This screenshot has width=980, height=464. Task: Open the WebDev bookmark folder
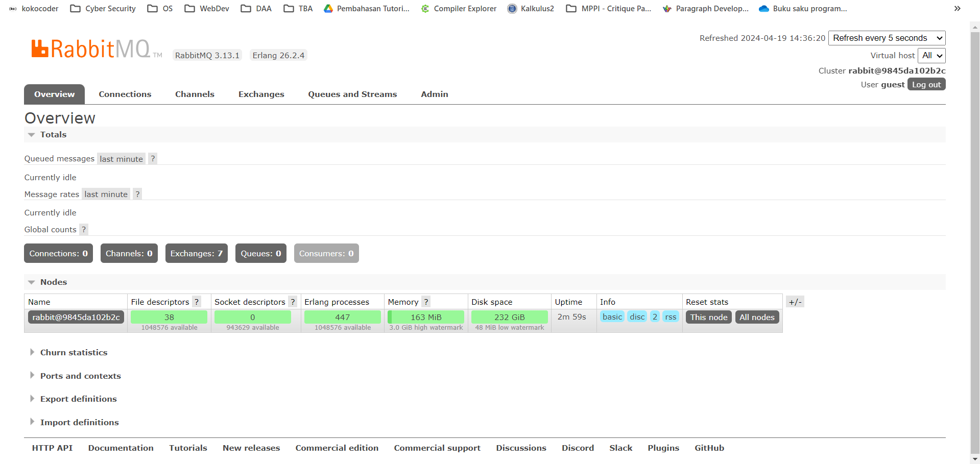207,9
